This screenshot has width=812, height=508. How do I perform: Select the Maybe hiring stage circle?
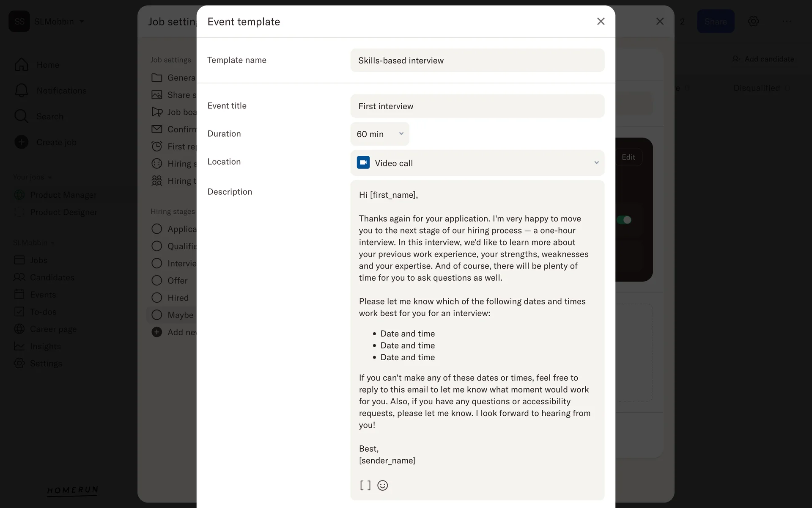157,315
